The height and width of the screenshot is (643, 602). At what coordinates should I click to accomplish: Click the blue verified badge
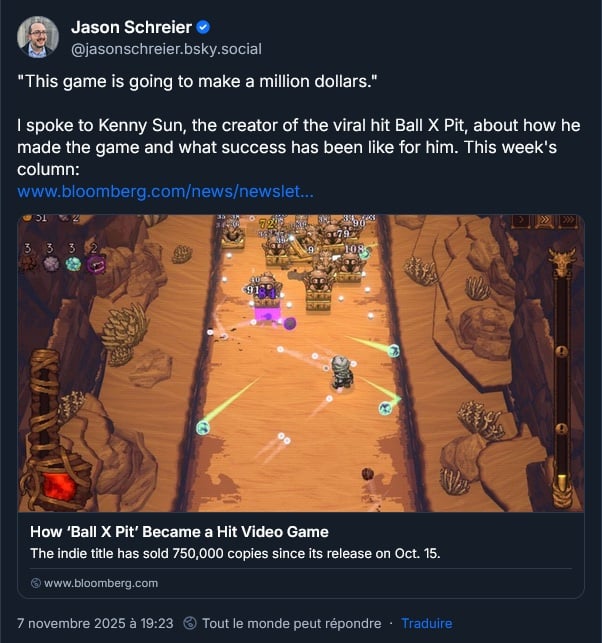pos(203,27)
